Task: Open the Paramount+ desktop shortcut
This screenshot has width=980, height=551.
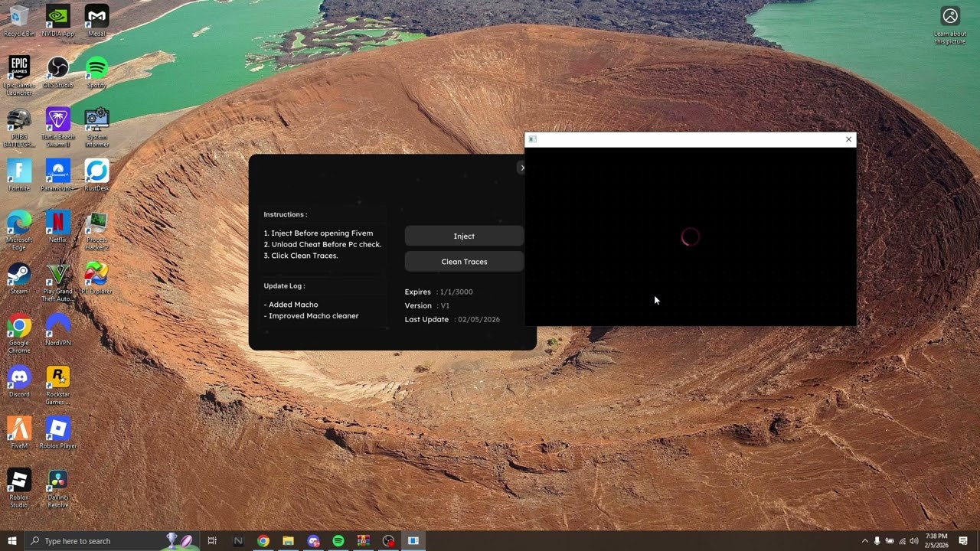Action: point(57,174)
